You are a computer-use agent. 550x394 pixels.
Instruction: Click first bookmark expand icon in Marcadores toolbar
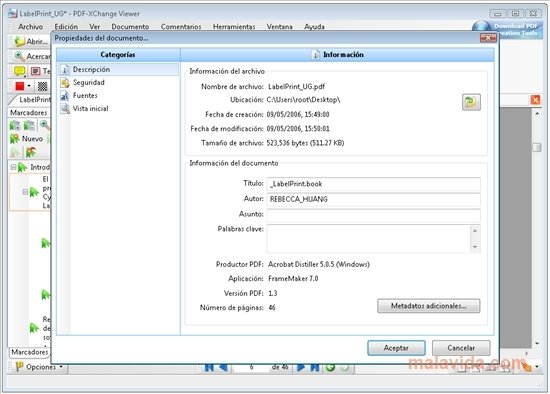[15, 126]
